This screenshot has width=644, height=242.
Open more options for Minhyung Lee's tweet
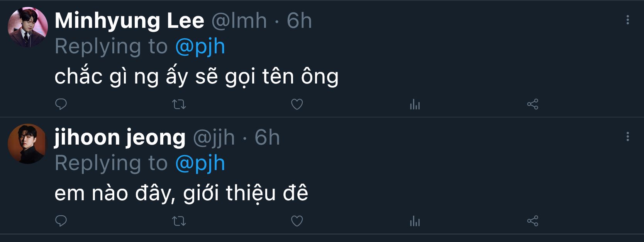[627, 20]
